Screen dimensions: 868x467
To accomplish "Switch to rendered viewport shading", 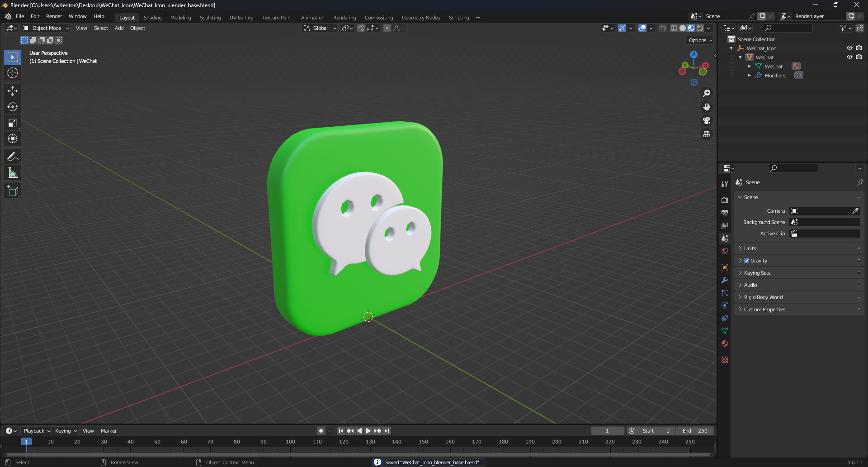I will click(x=700, y=28).
